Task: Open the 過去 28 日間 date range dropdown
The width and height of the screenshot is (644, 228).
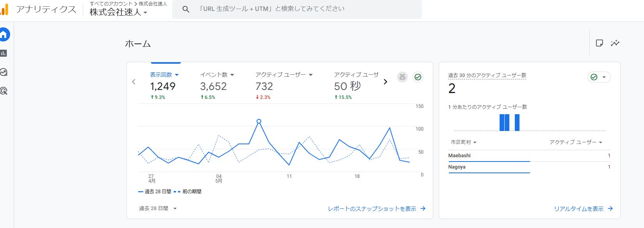Action: pos(158,208)
